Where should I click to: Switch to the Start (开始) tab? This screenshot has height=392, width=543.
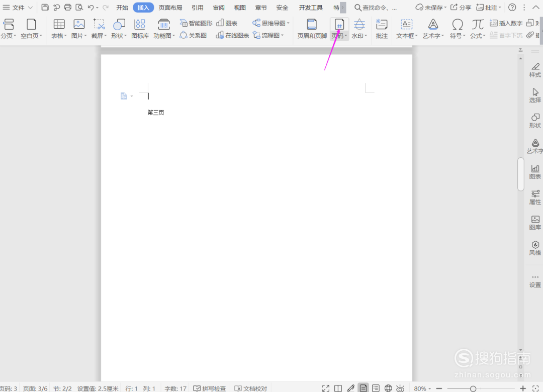122,7
